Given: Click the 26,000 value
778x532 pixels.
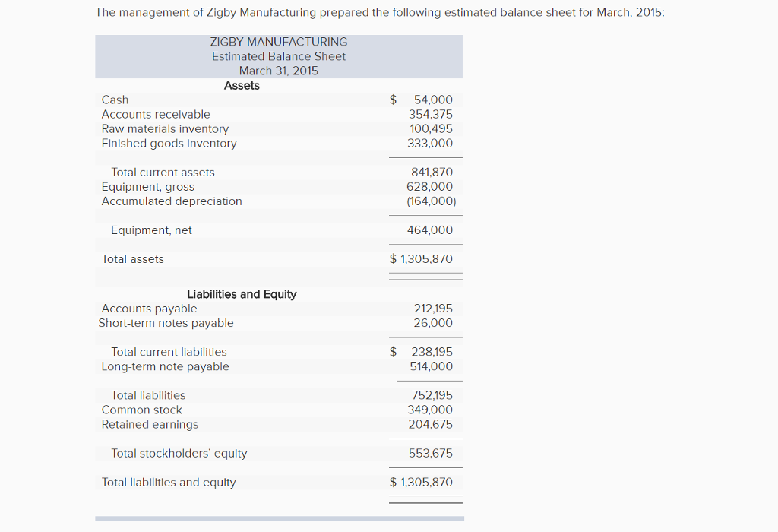Looking at the screenshot, I should pos(433,323).
